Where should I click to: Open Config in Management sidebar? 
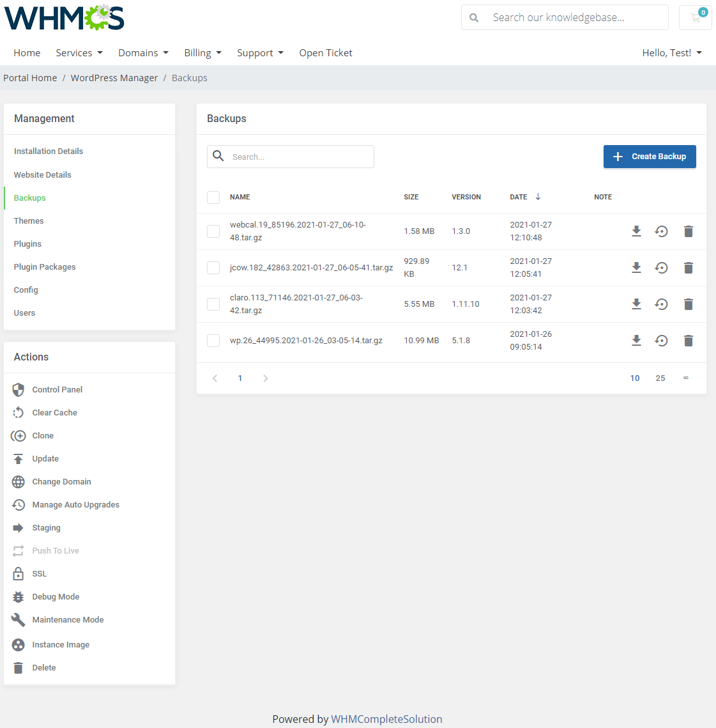click(26, 290)
